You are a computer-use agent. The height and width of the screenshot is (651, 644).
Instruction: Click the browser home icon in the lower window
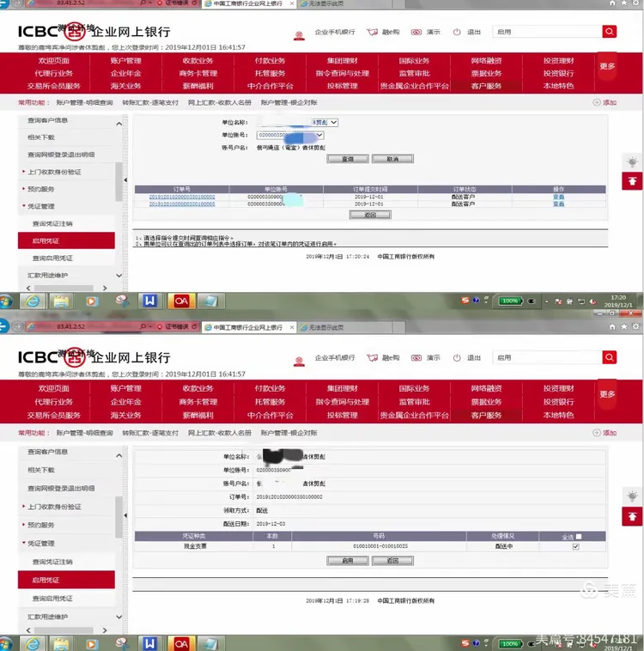612,326
